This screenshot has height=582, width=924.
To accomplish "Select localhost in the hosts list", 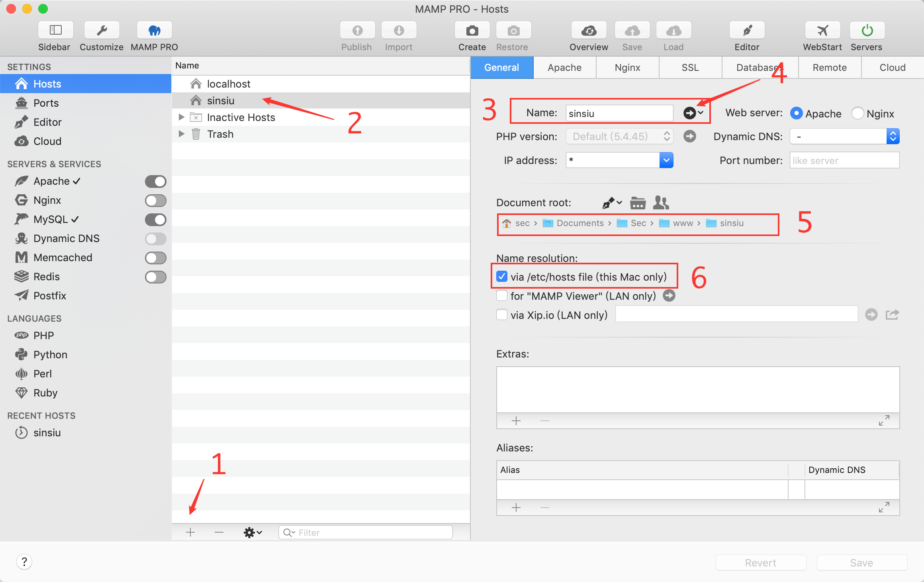I will coord(321,84).
